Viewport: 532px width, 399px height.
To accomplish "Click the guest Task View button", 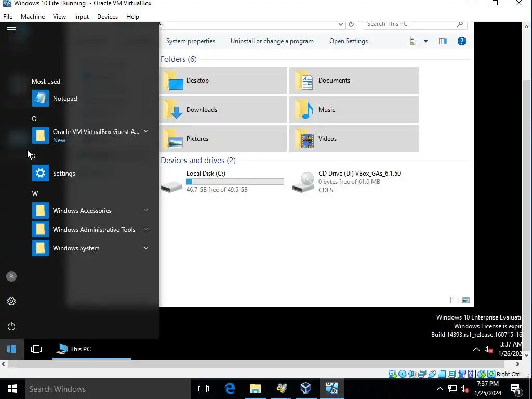I will click(x=36, y=349).
